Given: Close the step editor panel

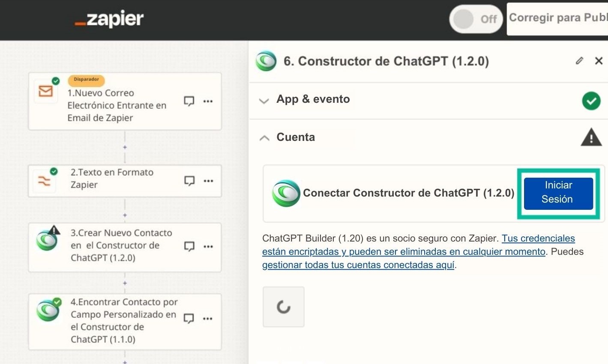Looking at the screenshot, I should [x=599, y=61].
